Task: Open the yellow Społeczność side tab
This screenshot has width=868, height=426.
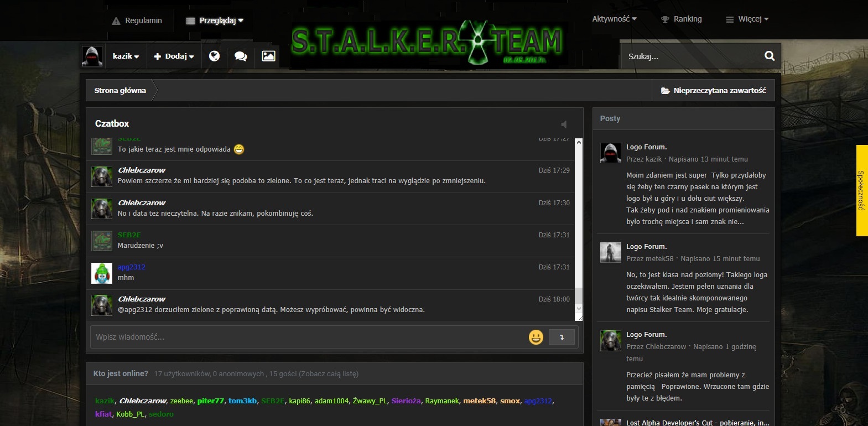Action: pos(862,190)
